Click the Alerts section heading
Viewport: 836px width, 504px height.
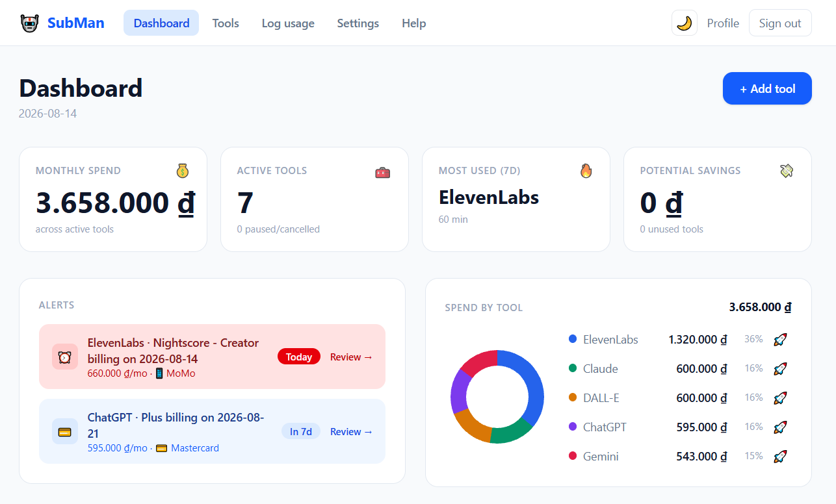click(57, 305)
